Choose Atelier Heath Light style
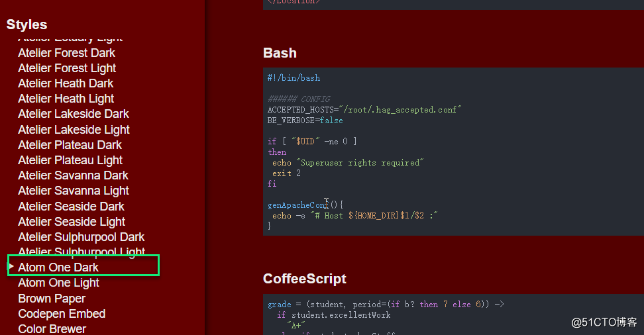Viewport: 644px width, 335px height. (x=66, y=99)
